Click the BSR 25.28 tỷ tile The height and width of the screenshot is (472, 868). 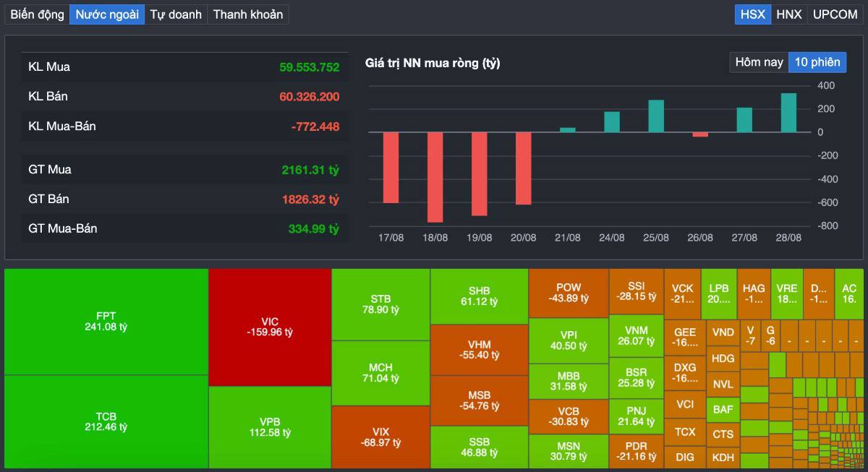pos(637,377)
